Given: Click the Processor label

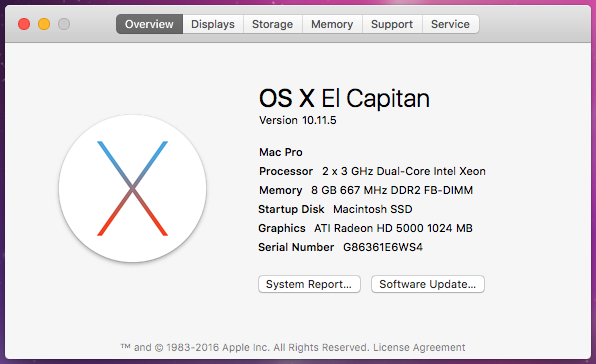Looking at the screenshot, I should point(286,171).
